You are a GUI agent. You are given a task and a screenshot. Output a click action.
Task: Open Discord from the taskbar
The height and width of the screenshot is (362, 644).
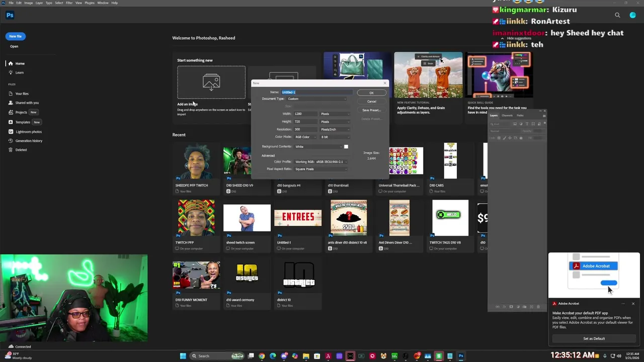click(x=284, y=356)
